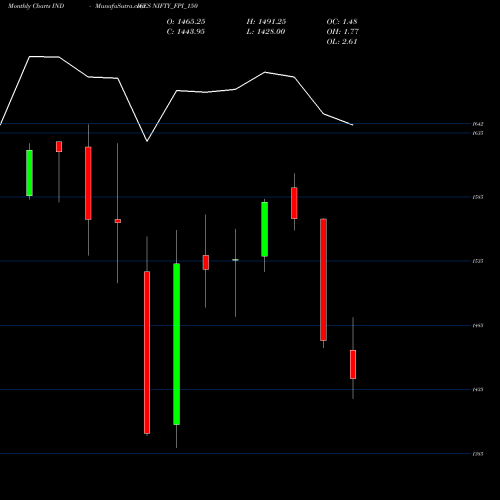Screen dimensions: 500x500
Task: Select the tallest red candlestick body
Action: 147,353
